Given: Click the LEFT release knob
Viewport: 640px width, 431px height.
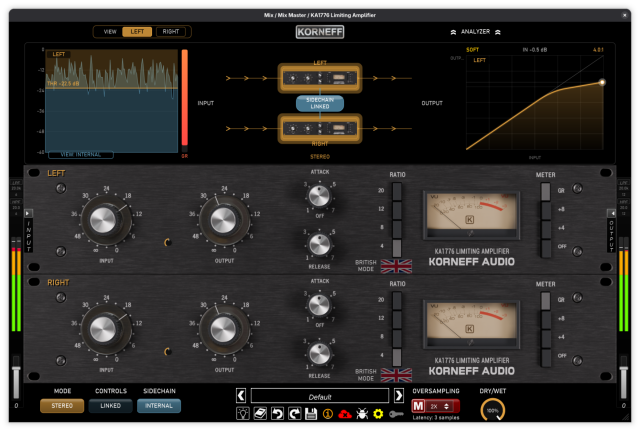Looking at the screenshot, I should click(319, 245).
